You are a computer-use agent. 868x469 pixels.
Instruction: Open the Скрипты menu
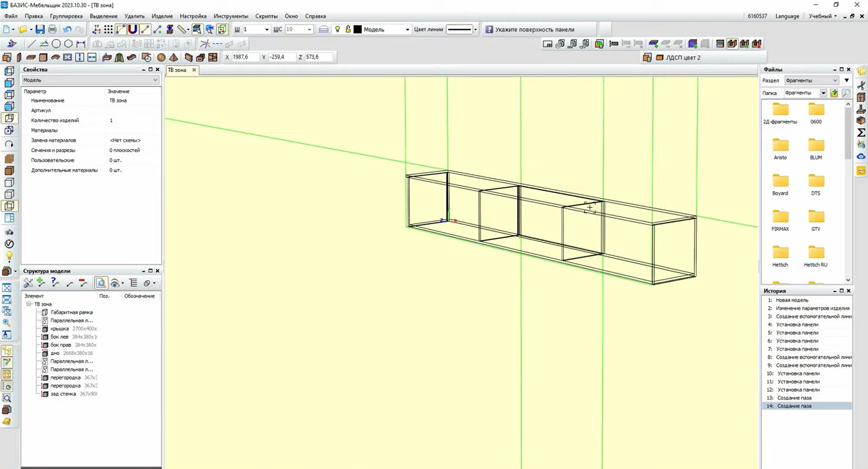coord(266,16)
